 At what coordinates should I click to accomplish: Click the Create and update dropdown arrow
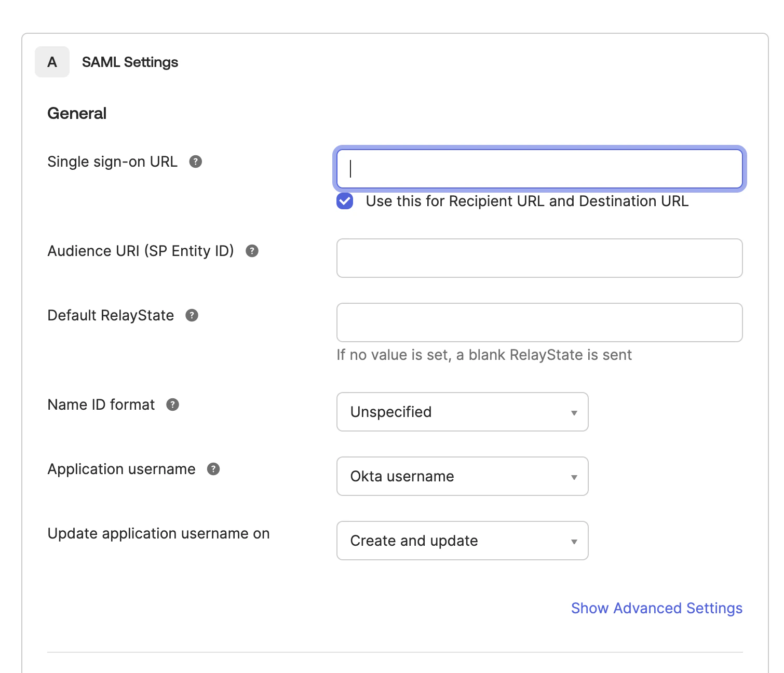tap(574, 542)
